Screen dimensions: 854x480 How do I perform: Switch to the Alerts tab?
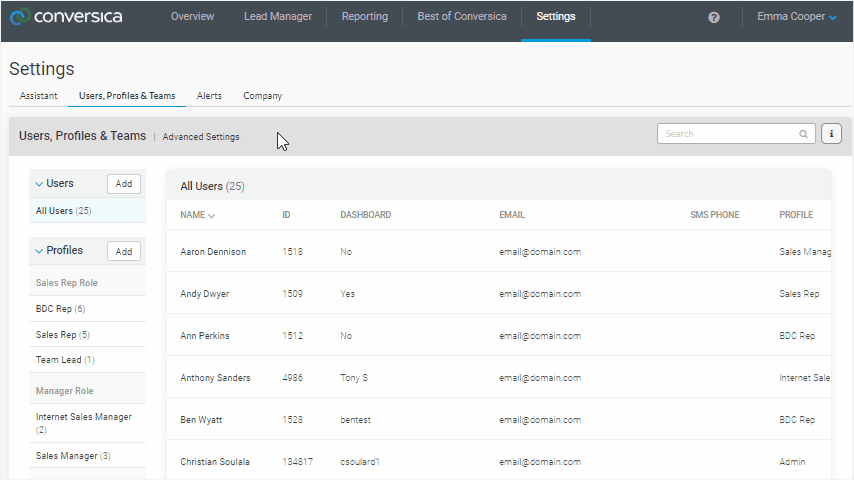coord(209,96)
